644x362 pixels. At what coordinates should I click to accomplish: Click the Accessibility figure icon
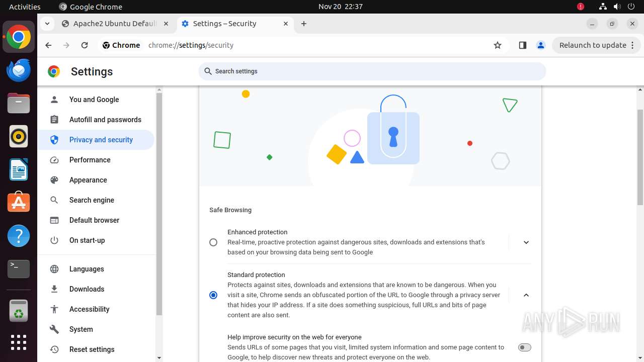54,309
